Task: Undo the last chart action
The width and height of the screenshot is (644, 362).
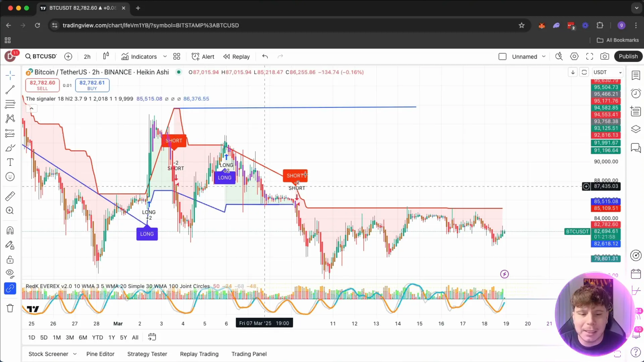Action: click(265, 56)
